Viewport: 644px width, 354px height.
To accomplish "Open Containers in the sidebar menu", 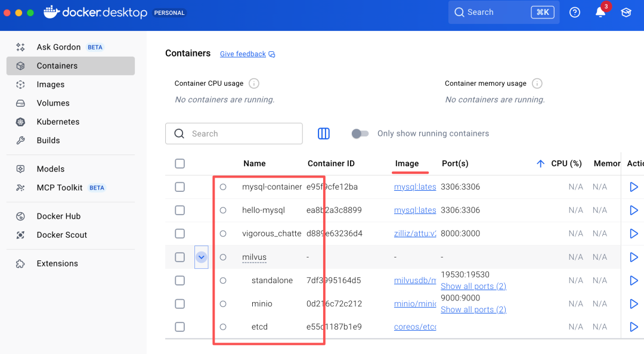I will pos(70,66).
